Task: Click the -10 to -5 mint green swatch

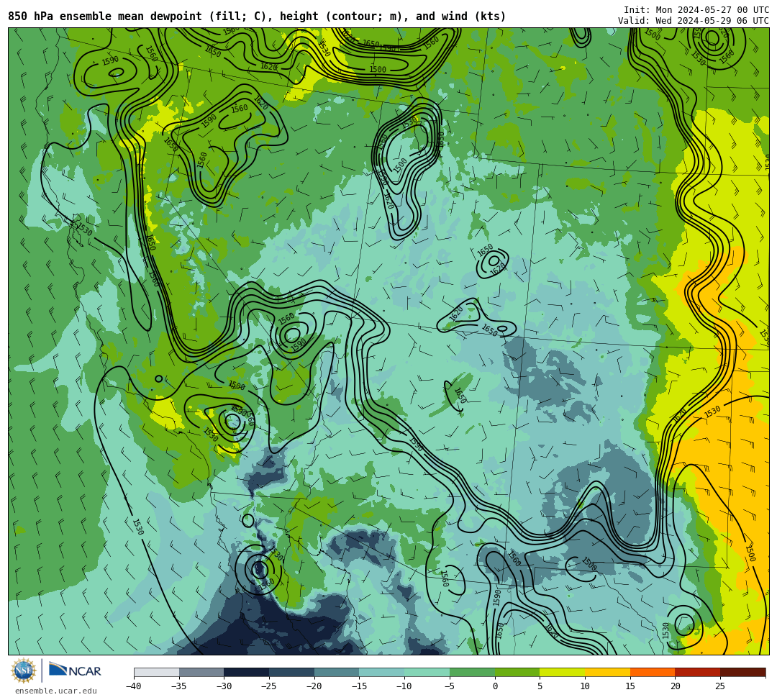Action: (x=427, y=672)
